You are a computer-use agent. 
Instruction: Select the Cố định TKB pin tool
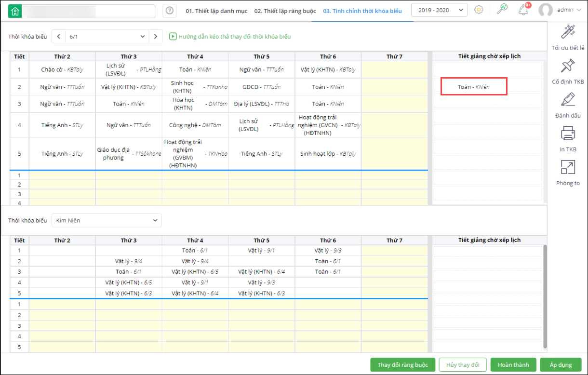[568, 67]
